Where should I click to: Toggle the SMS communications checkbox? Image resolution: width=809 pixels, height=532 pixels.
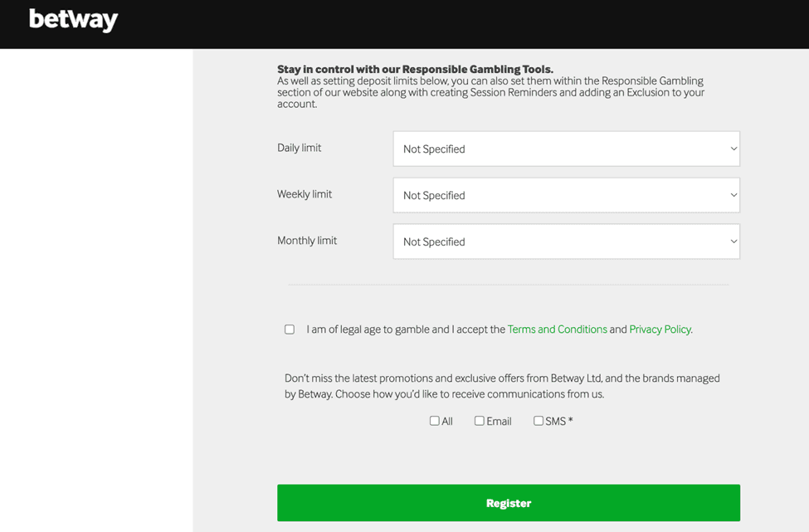pyautogui.click(x=539, y=421)
